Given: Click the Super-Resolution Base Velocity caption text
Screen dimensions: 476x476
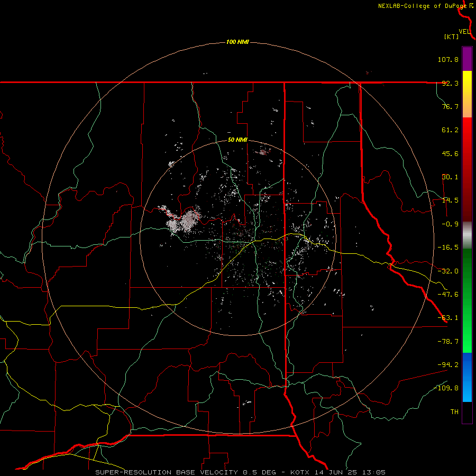Looking at the screenshot, I should pyautogui.click(x=241, y=472).
